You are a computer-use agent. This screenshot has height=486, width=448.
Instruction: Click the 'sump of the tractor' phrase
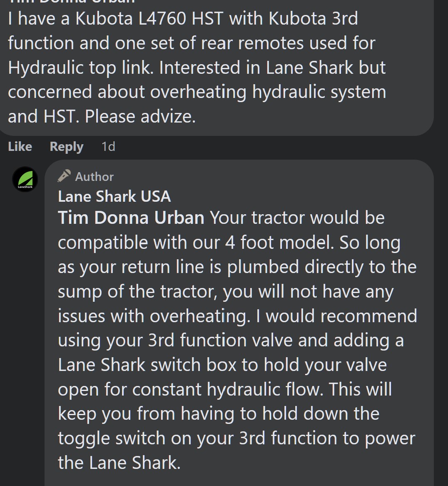[x=137, y=292]
